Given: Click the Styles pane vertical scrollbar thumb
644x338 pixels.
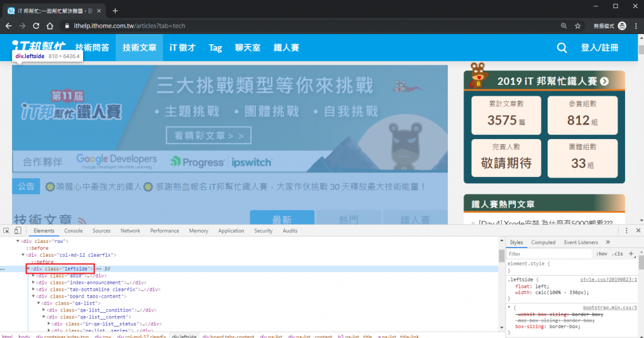Looking at the screenshot, I should point(641,262).
